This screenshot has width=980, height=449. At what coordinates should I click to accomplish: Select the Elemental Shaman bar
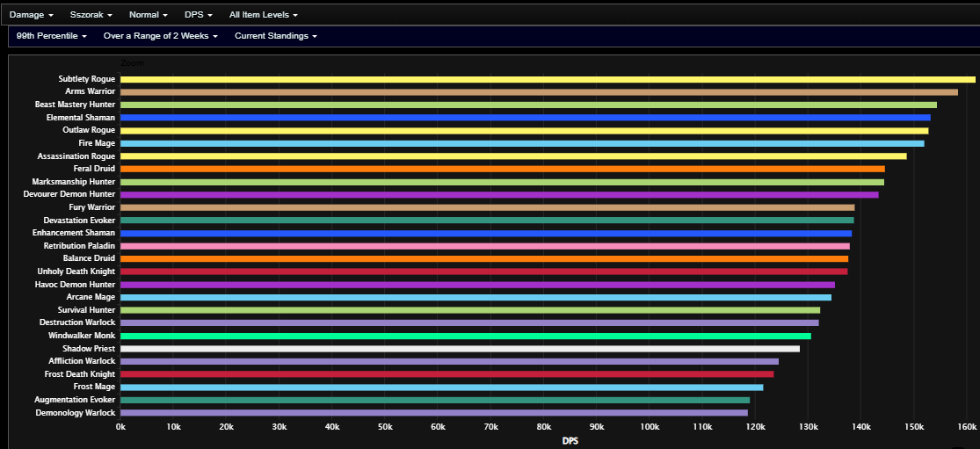point(526,118)
